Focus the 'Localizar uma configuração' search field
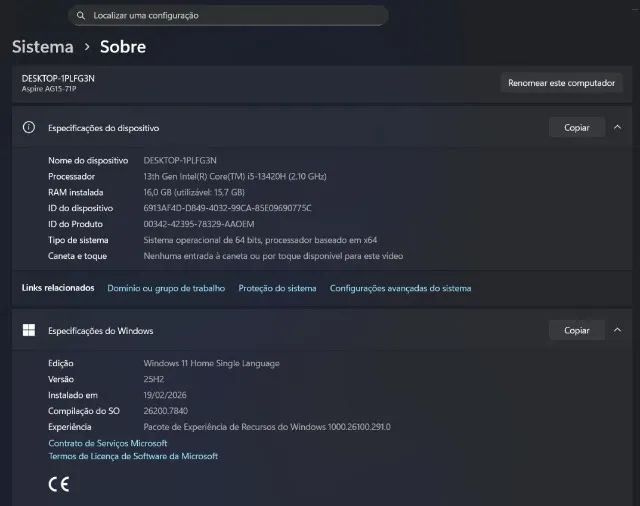 click(x=230, y=16)
